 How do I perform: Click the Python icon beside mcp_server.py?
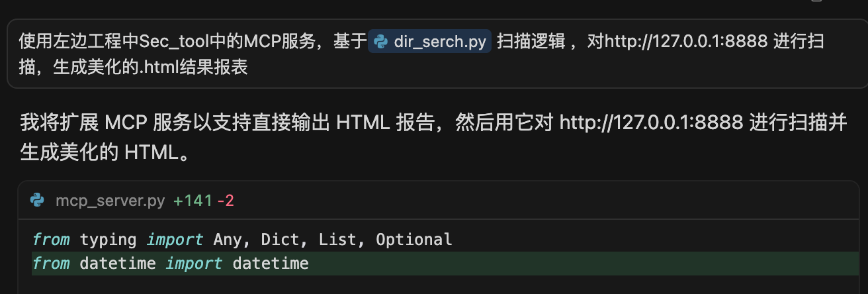click(38, 201)
